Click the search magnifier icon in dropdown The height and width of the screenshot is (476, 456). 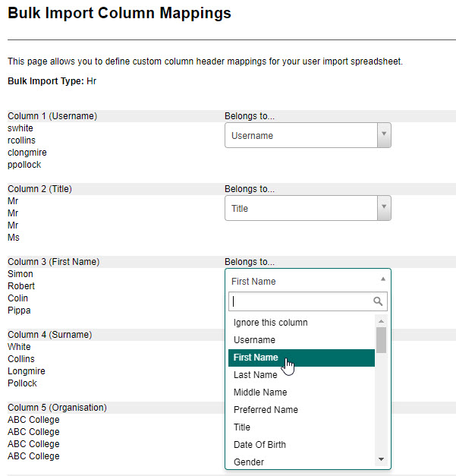pos(378,301)
